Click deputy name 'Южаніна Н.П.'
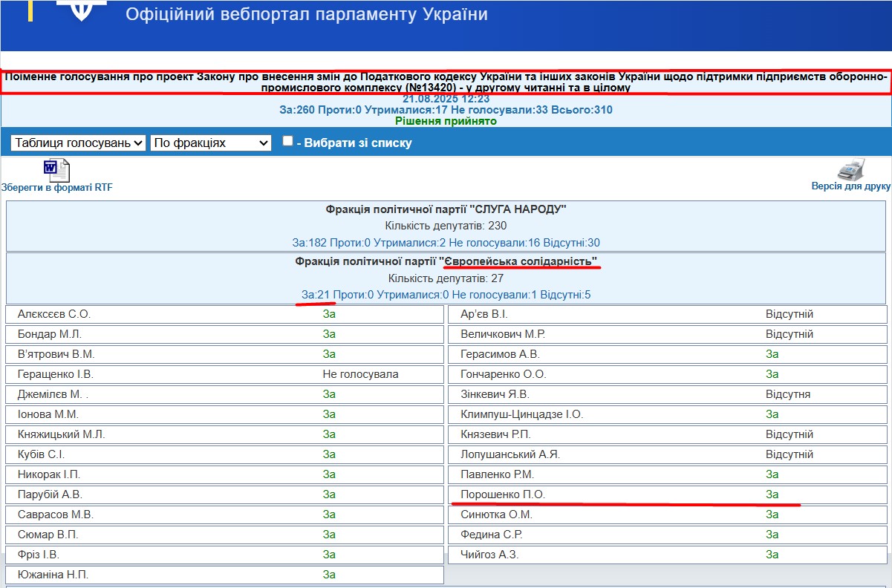The image size is (892, 588). coord(52,575)
